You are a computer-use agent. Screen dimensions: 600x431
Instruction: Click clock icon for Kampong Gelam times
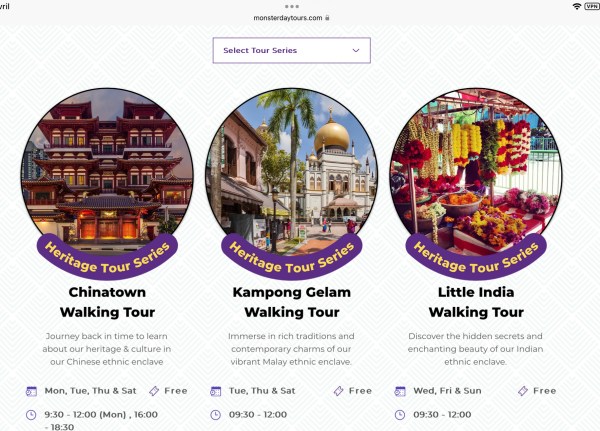(215, 414)
